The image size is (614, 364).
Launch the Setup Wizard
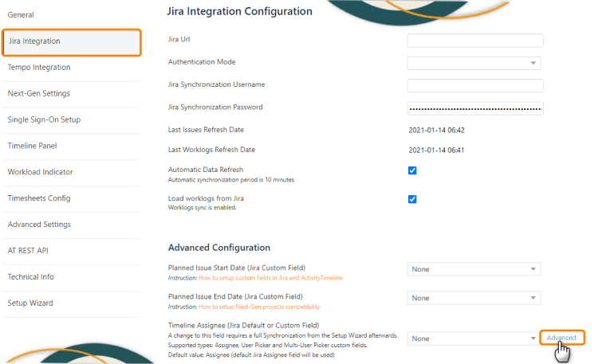pos(30,303)
